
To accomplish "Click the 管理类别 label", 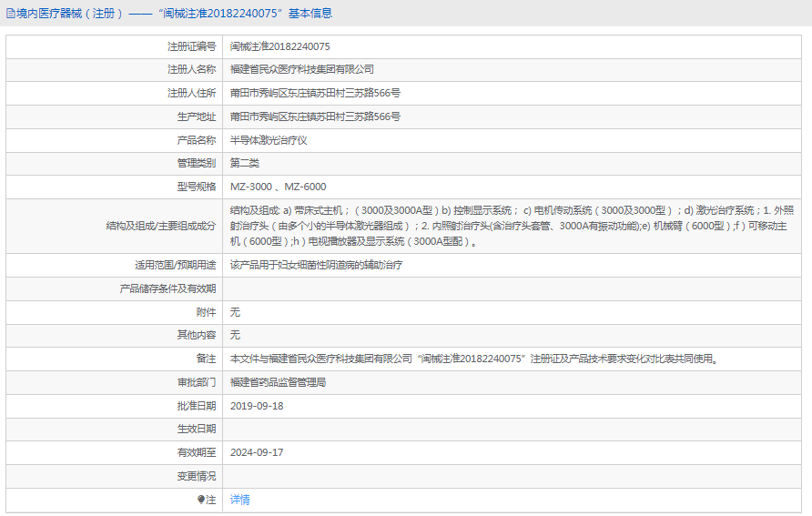I will tap(197, 163).
